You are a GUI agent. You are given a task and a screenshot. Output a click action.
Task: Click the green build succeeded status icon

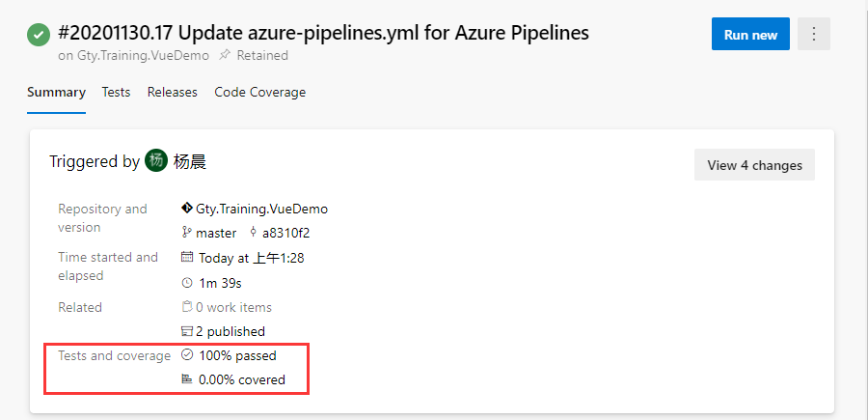(39, 35)
